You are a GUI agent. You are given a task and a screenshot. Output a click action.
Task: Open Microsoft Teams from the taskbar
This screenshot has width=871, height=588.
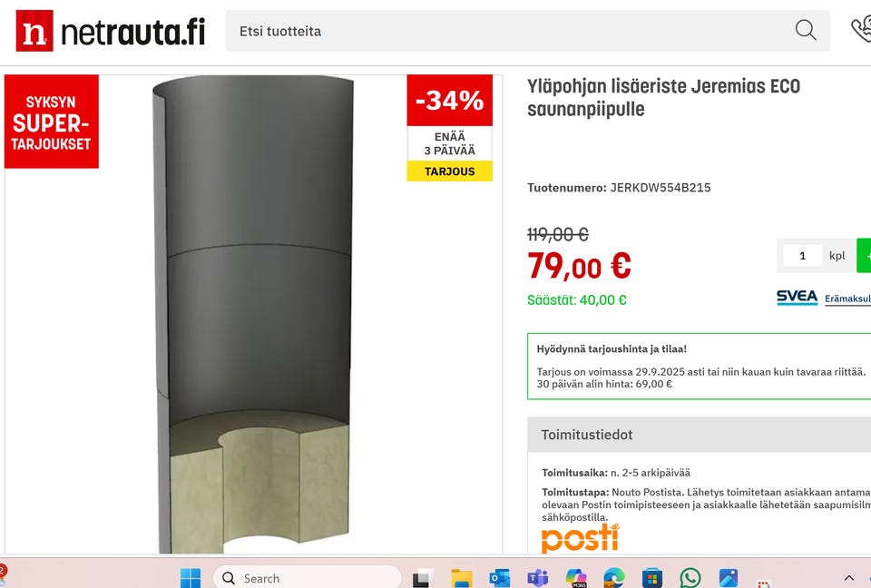click(537, 579)
